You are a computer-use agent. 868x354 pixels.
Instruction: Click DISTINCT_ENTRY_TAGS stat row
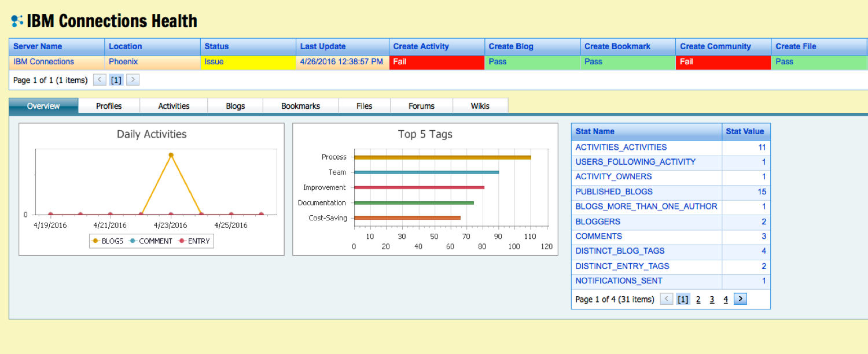tap(671, 266)
